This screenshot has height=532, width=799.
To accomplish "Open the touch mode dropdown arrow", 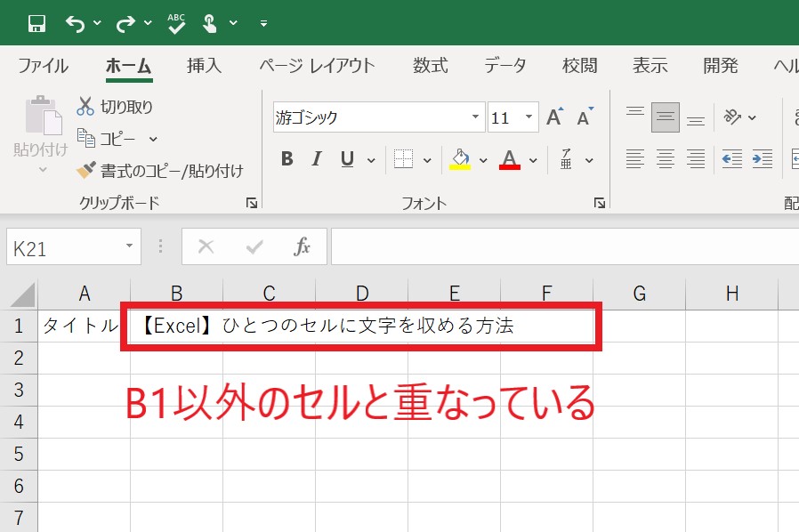I will click(233, 23).
